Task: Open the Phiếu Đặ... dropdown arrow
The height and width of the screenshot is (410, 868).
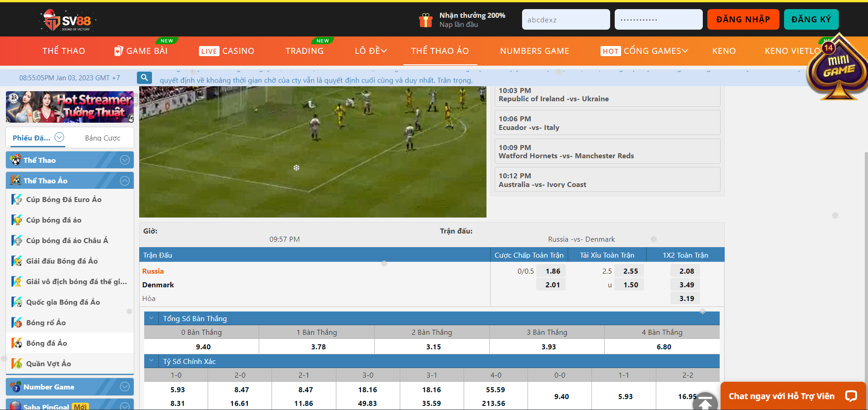Action: (59, 137)
